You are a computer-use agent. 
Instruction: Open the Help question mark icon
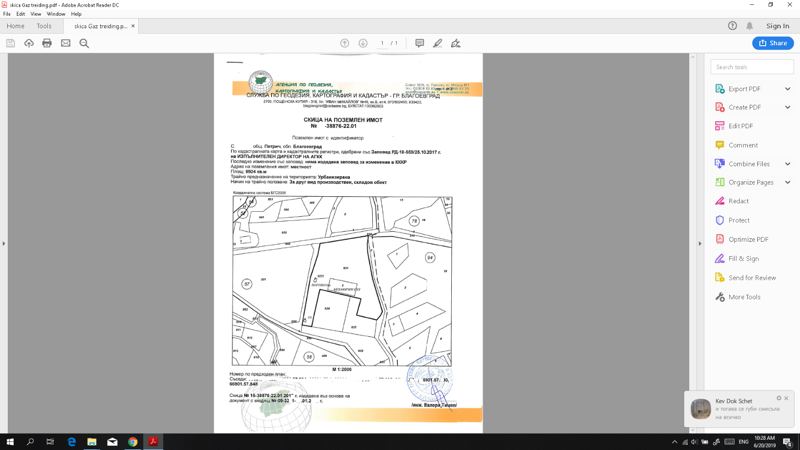(x=732, y=26)
